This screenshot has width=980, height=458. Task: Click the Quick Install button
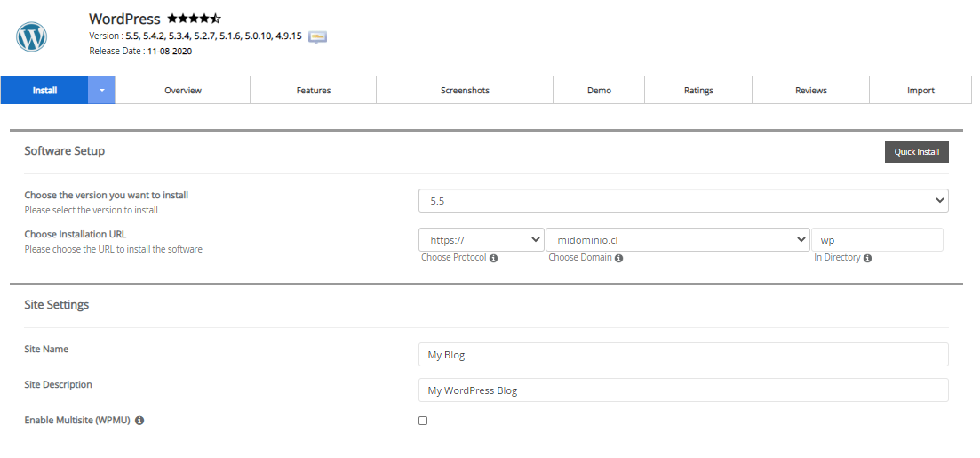916,152
